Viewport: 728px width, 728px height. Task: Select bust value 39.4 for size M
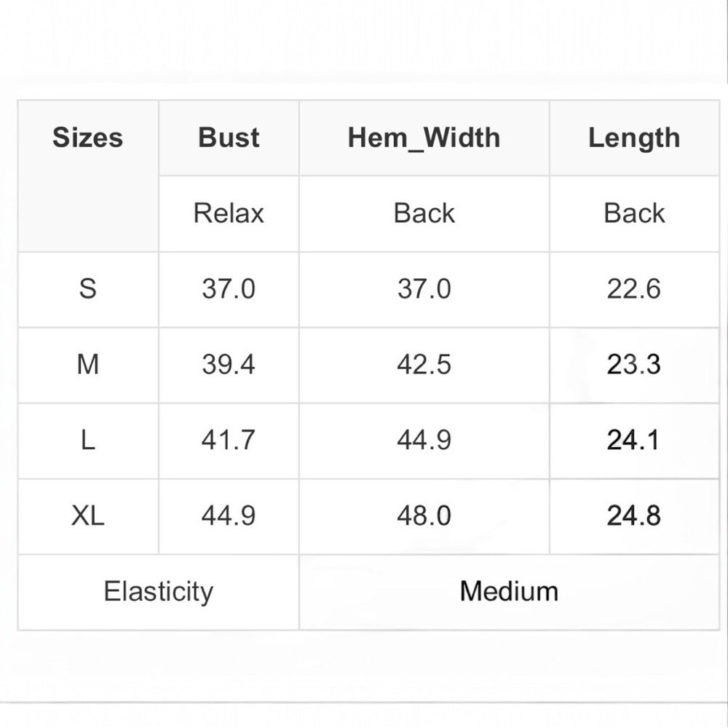[229, 365]
